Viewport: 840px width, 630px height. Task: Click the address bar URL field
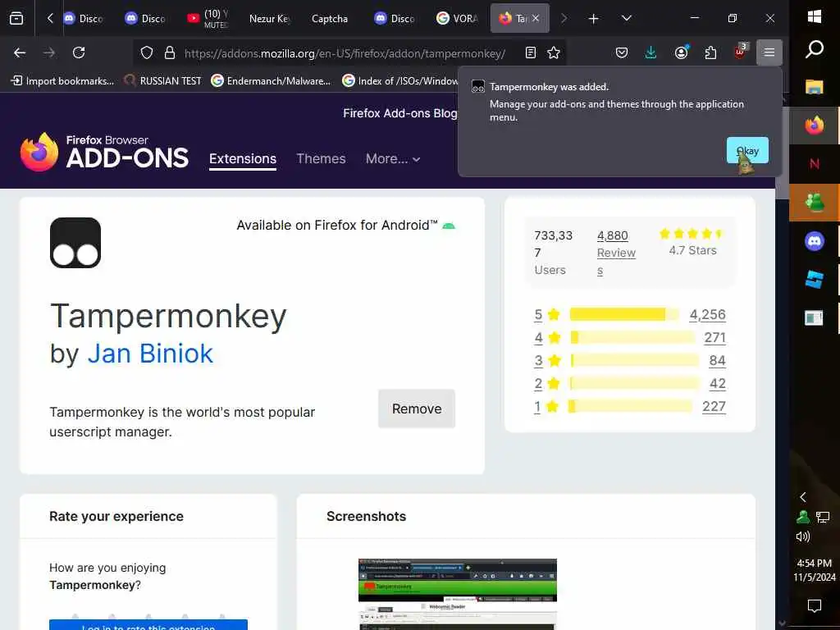point(345,53)
